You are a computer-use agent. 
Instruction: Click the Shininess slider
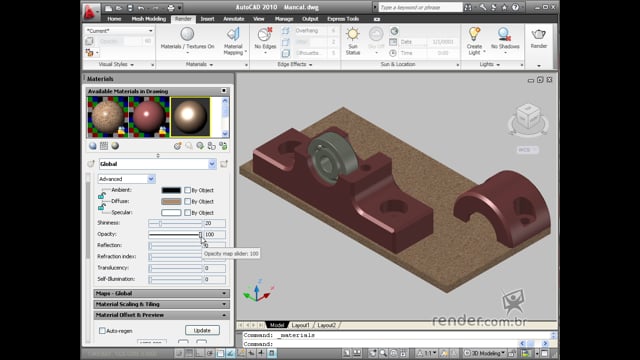(x=175, y=223)
